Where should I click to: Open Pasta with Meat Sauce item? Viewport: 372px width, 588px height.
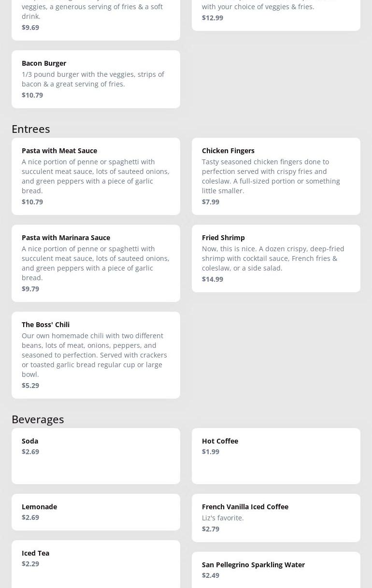coord(96,176)
